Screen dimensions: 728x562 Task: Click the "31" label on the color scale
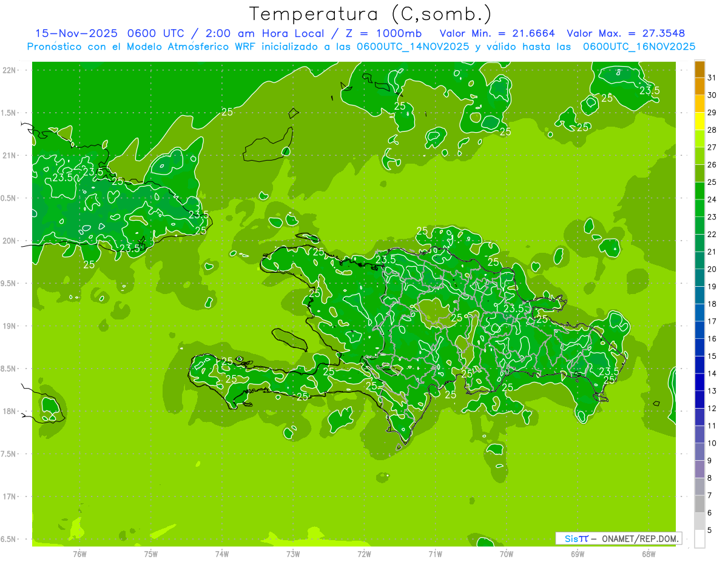(712, 78)
